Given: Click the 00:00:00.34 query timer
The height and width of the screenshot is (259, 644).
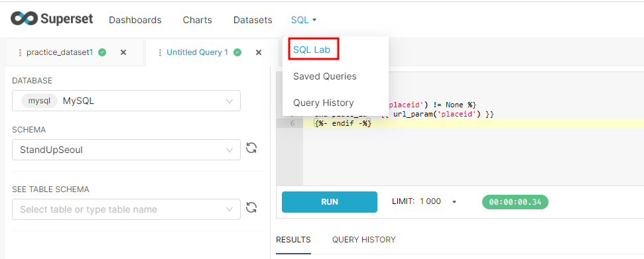Looking at the screenshot, I should [x=515, y=202].
